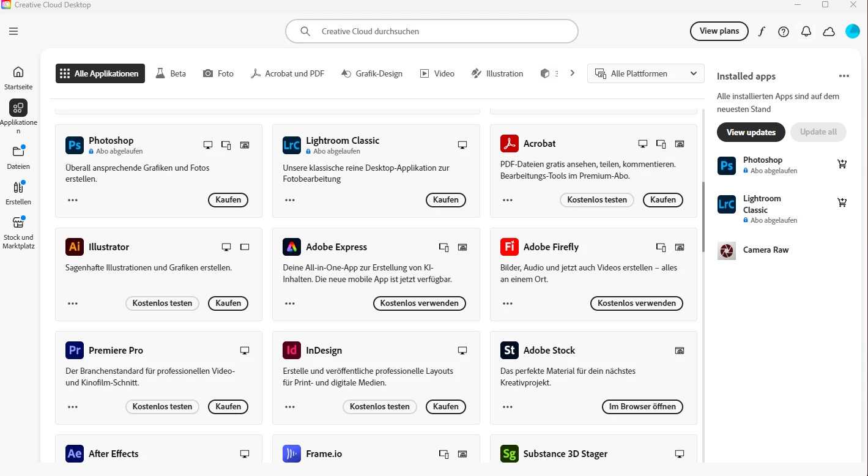Click the Lightroom Classic icon in the card

click(292, 145)
